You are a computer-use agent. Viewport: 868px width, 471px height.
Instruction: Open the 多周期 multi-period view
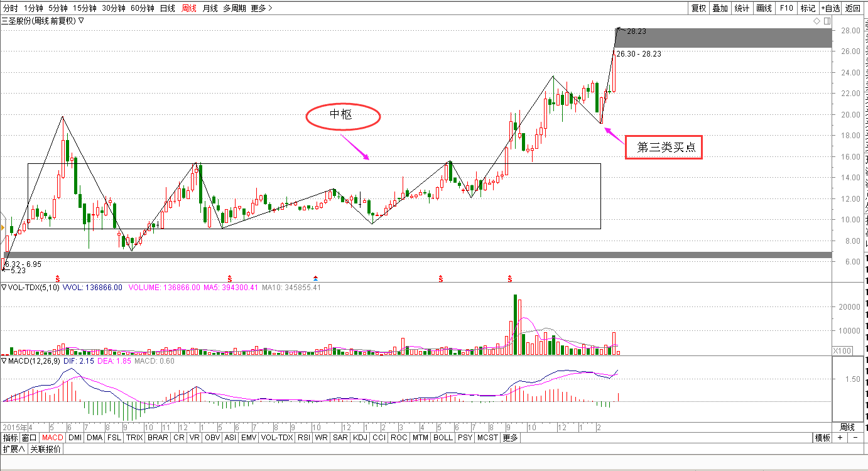[234, 8]
